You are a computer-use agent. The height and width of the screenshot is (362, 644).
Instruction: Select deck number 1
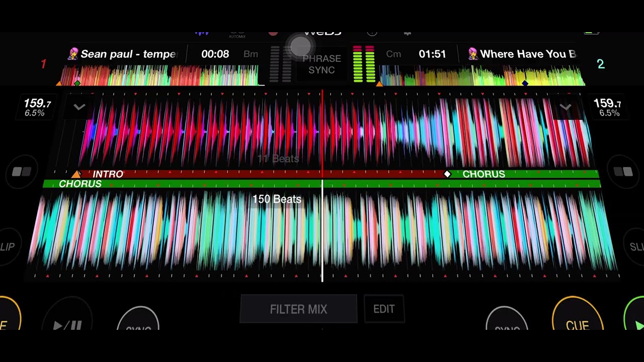44,64
